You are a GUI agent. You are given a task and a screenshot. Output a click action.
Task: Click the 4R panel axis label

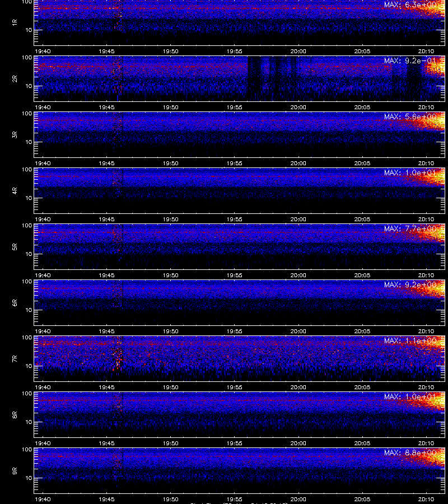15,190
